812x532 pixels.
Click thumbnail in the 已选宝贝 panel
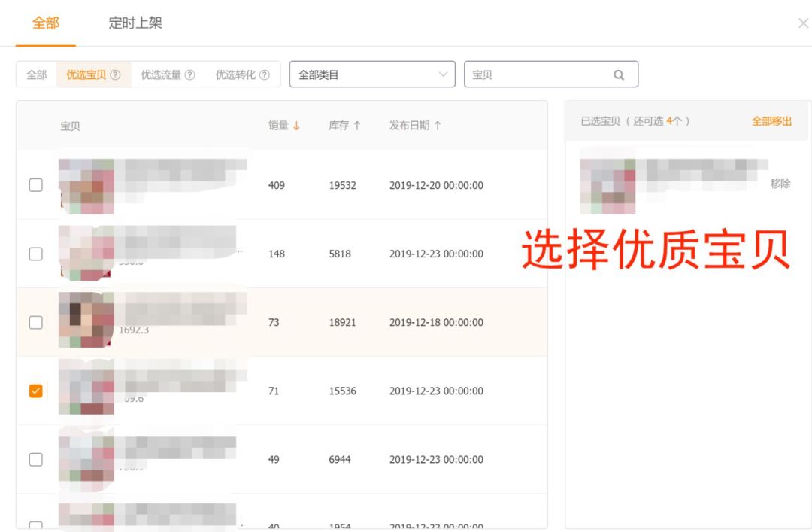607,186
